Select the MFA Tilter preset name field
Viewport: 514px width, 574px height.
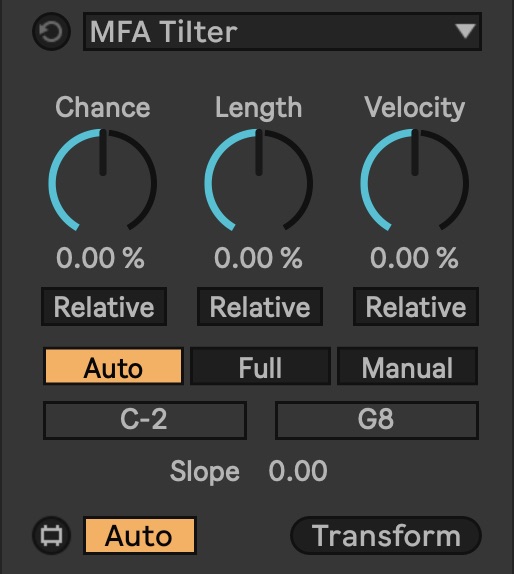click(x=282, y=31)
